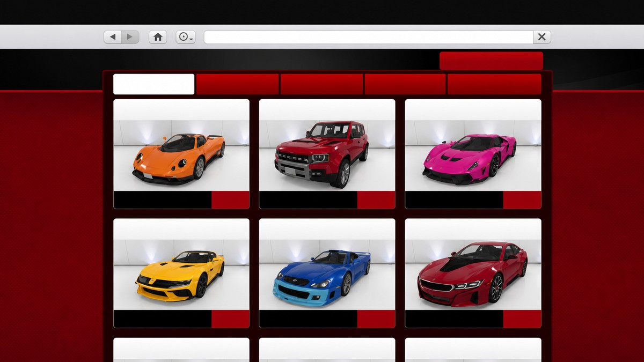
Task: Click red button under the orange supercar
Action: tap(230, 200)
